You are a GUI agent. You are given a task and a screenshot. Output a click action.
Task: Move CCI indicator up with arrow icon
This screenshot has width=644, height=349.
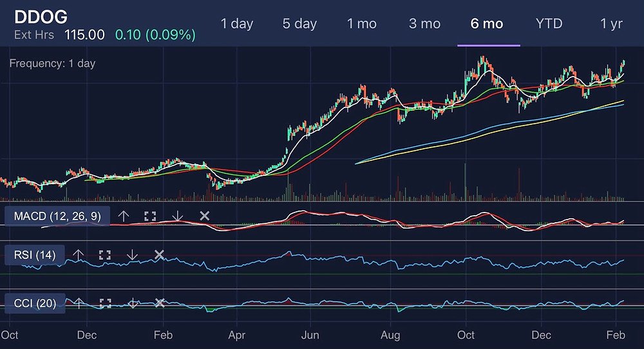click(79, 303)
